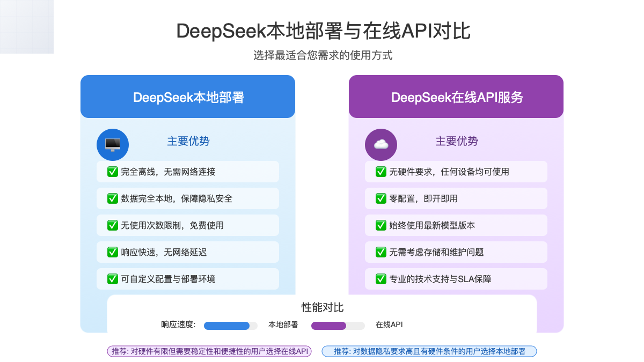Click the green checkmark beside 始终使用最新模型版本
The width and height of the screenshot is (644, 362).
tap(381, 225)
